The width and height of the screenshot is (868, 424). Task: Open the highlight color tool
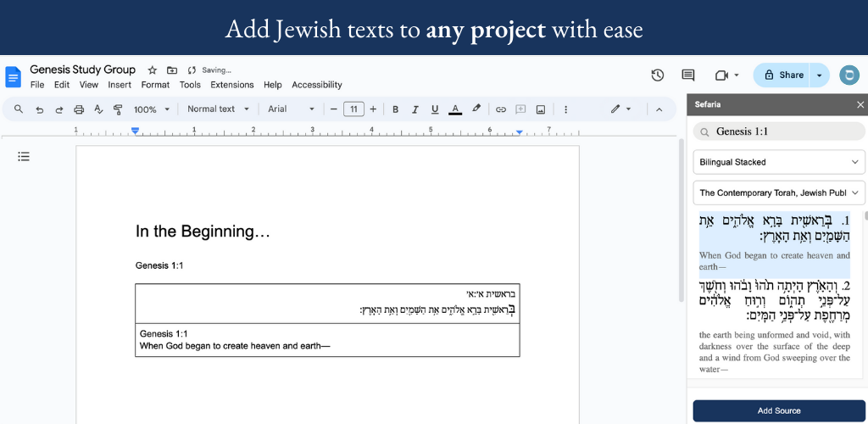pyautogui.click(x=476, y=109)
